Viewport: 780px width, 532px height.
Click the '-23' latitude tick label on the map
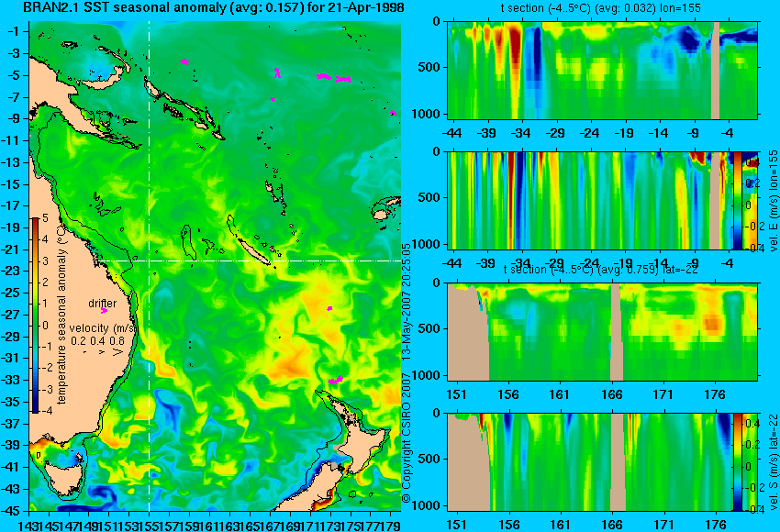[10, 271]
